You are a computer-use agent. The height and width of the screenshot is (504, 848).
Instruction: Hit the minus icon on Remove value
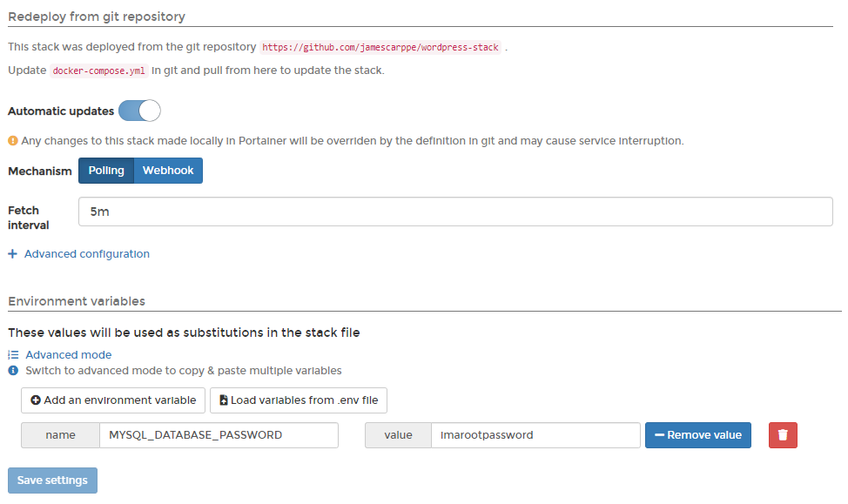pyautogui.click(x=659, y=435)
